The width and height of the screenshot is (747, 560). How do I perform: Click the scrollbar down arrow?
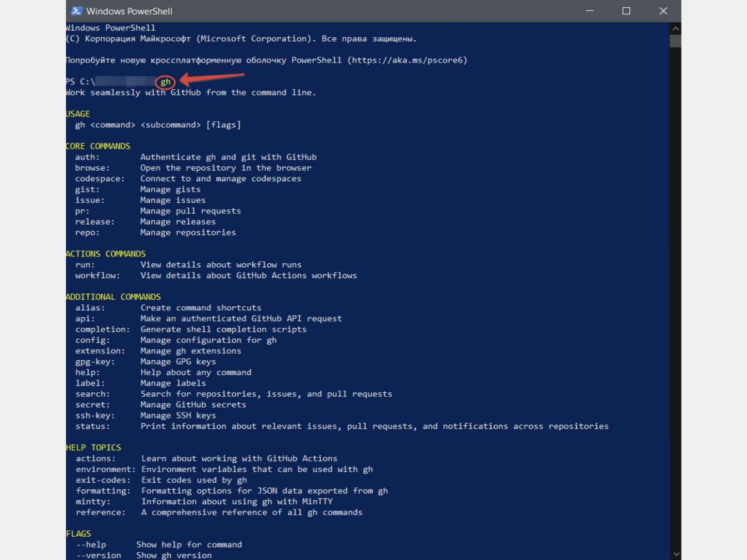coord(675,554)
